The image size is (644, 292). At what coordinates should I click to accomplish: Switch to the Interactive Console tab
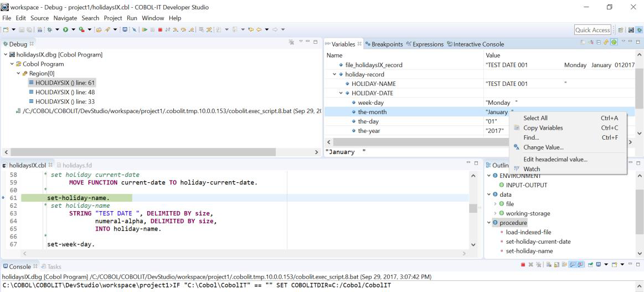pos(475,44)
